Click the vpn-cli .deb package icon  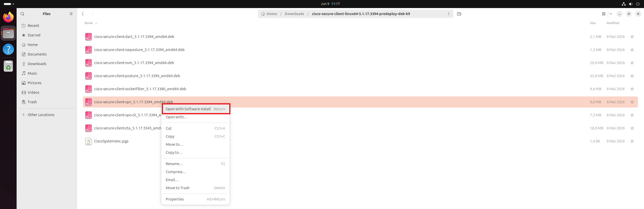coord(89,115)
